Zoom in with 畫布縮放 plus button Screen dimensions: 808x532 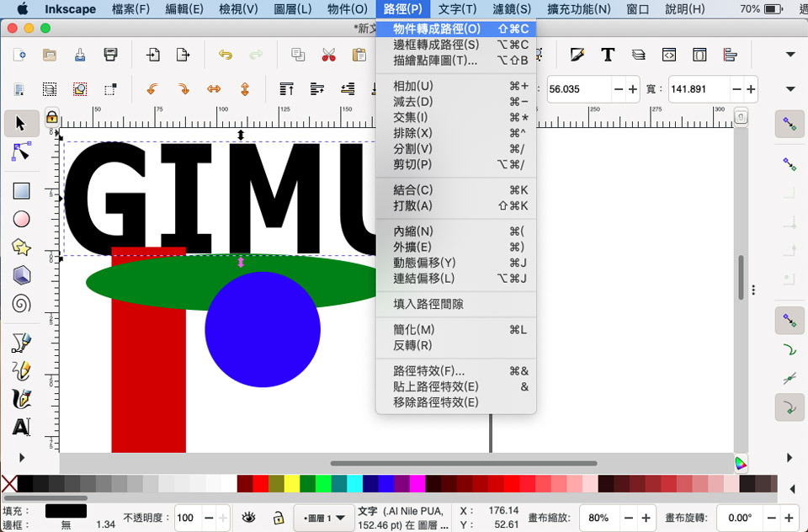[646, 518]
